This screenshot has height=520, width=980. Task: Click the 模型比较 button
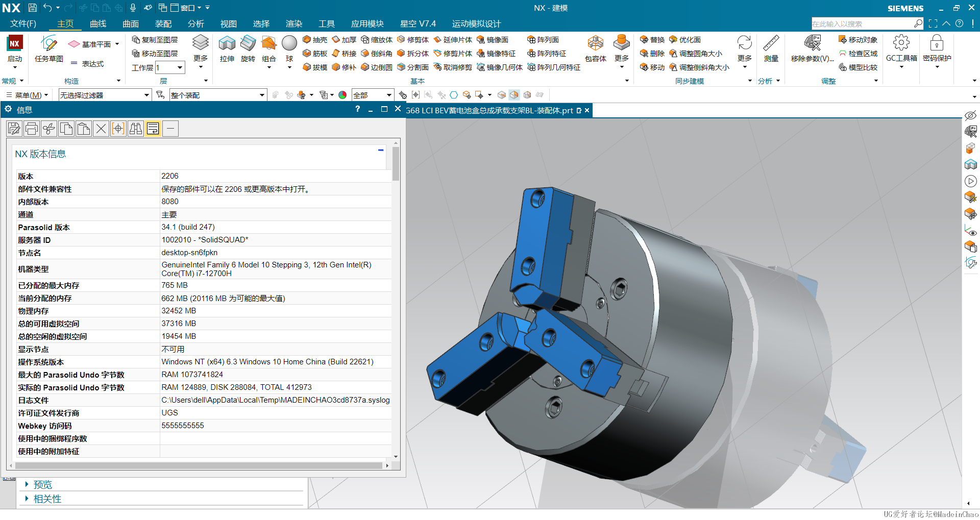point(858,67)
